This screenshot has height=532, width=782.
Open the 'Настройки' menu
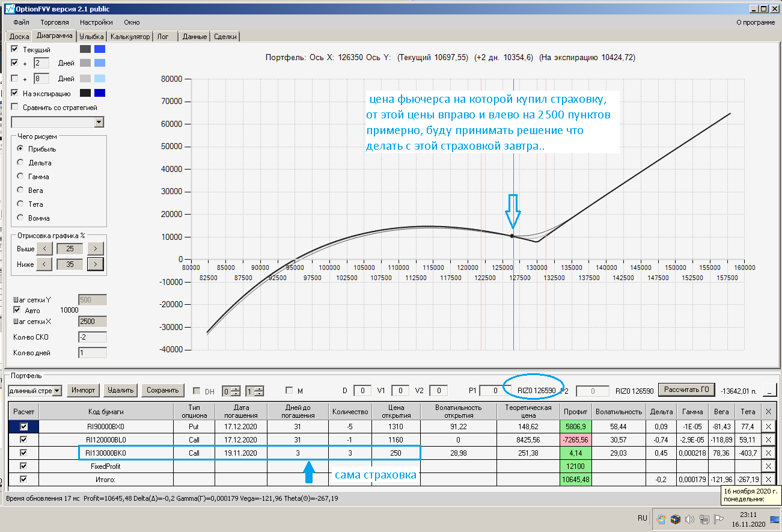pos(96,22)
